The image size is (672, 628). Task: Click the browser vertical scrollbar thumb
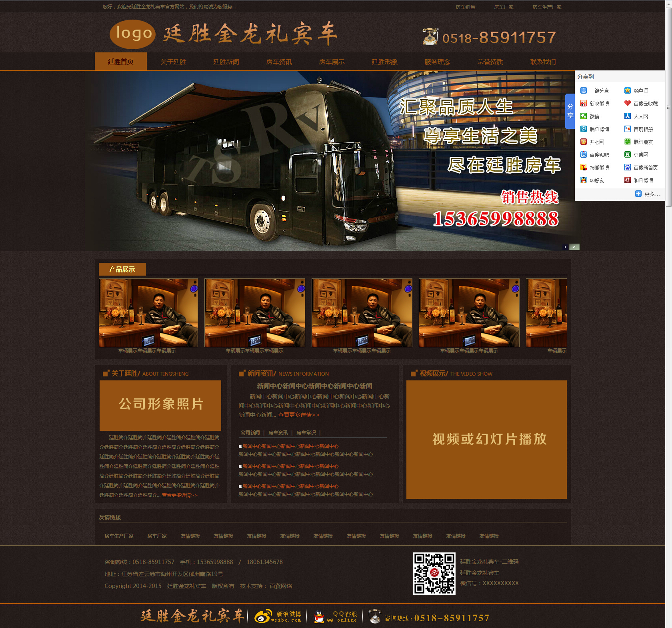(668, 107)
